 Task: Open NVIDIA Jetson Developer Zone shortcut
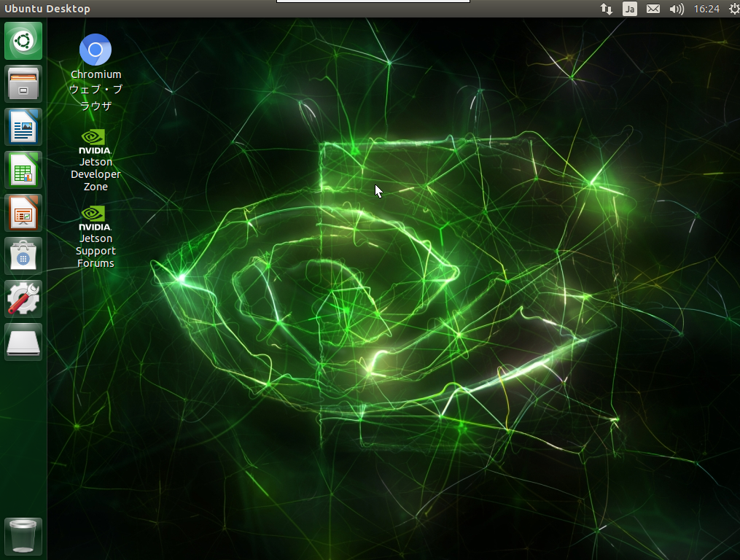(x=96, y=160)
